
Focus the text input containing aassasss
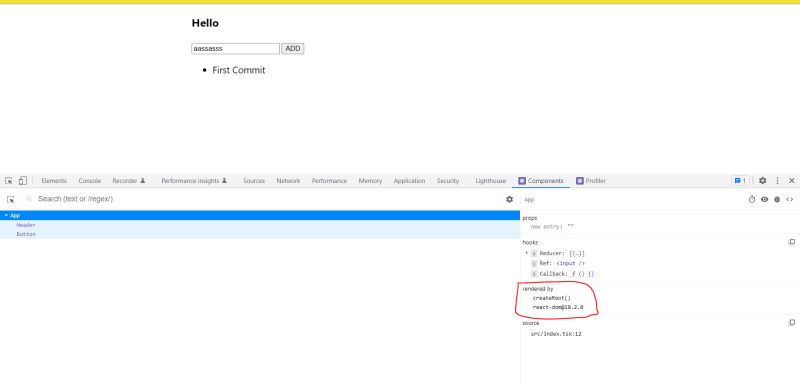coord(236,48)
